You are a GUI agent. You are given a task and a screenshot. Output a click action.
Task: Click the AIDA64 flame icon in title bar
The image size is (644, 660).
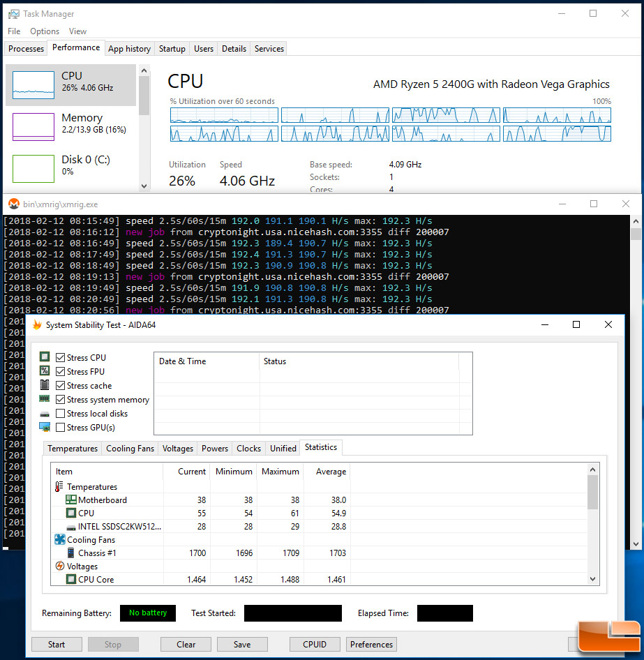37,324
